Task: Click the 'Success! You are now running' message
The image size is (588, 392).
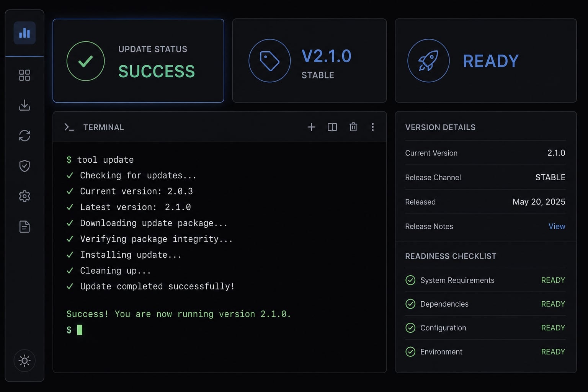Action: pyautogui.click(x=179, y=314)
